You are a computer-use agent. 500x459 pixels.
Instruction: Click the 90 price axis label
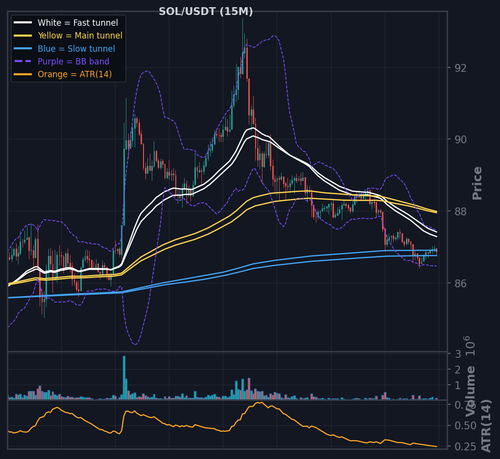coord(461,140)
